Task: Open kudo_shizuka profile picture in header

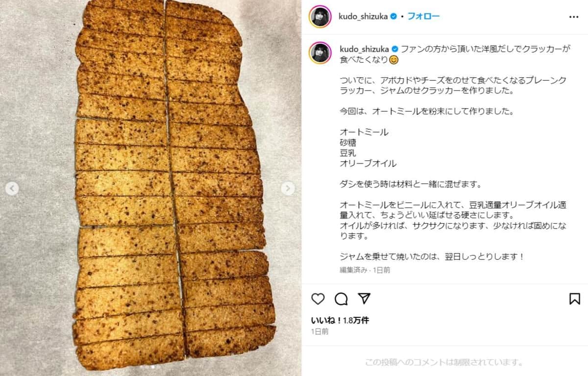Action: pos(320,17)
